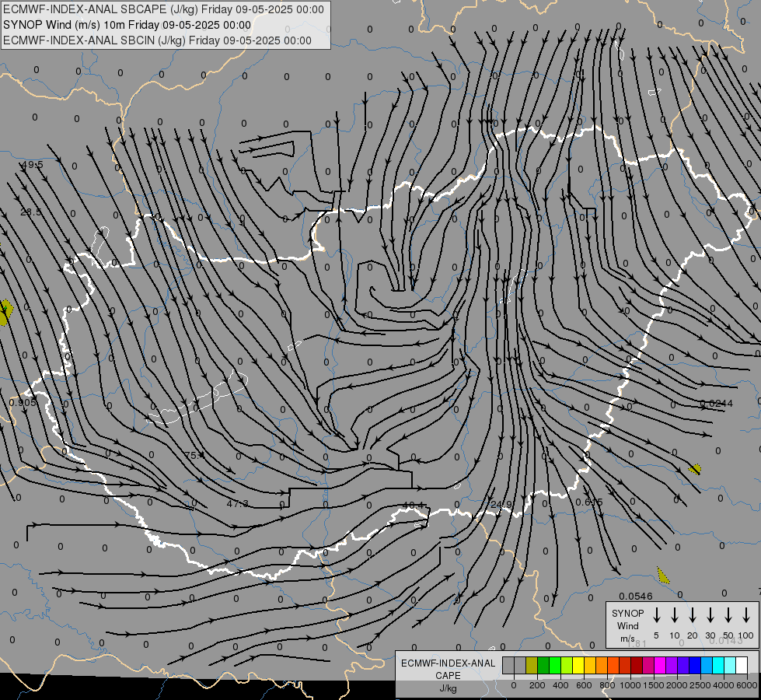The image size is (761, 700).
Task: Click the 47.3 value on the map
Action: [x=237, y=504]
